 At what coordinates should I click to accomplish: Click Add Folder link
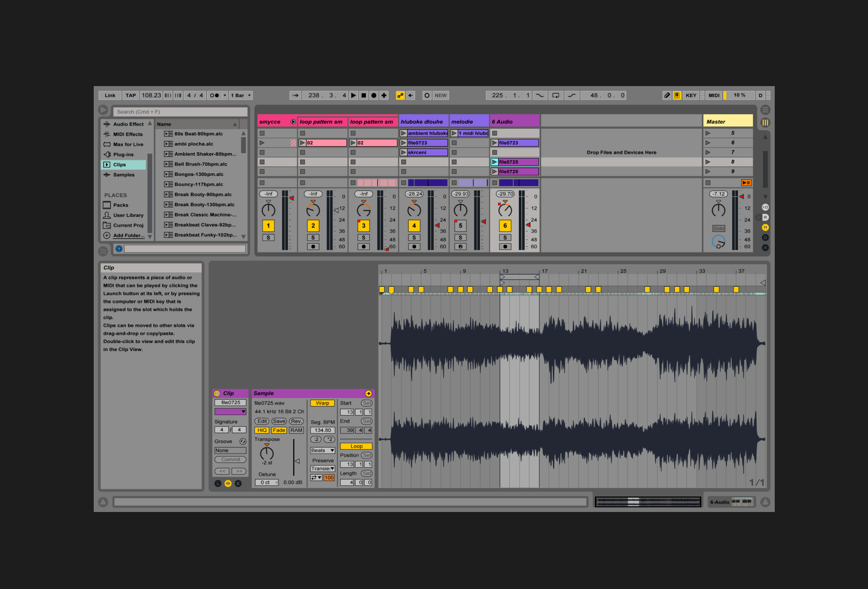tap(129, 236)
